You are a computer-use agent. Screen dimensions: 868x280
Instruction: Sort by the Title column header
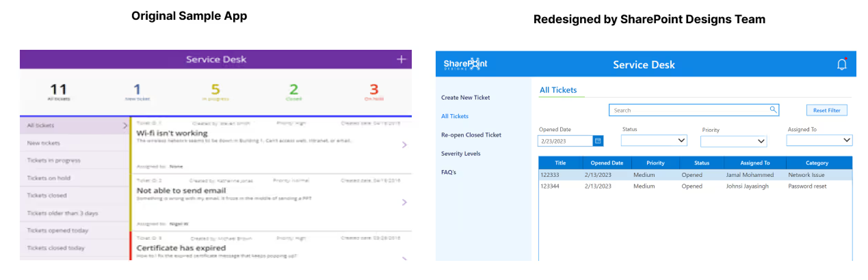point(560,163)
